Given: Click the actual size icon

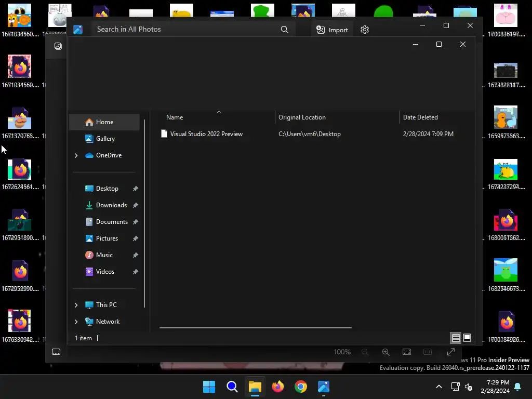Looking at the screenshot, I should [428, 352].
